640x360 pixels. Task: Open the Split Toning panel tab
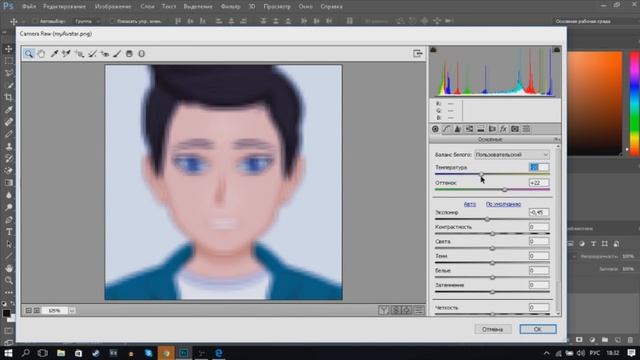pos(481,129)
